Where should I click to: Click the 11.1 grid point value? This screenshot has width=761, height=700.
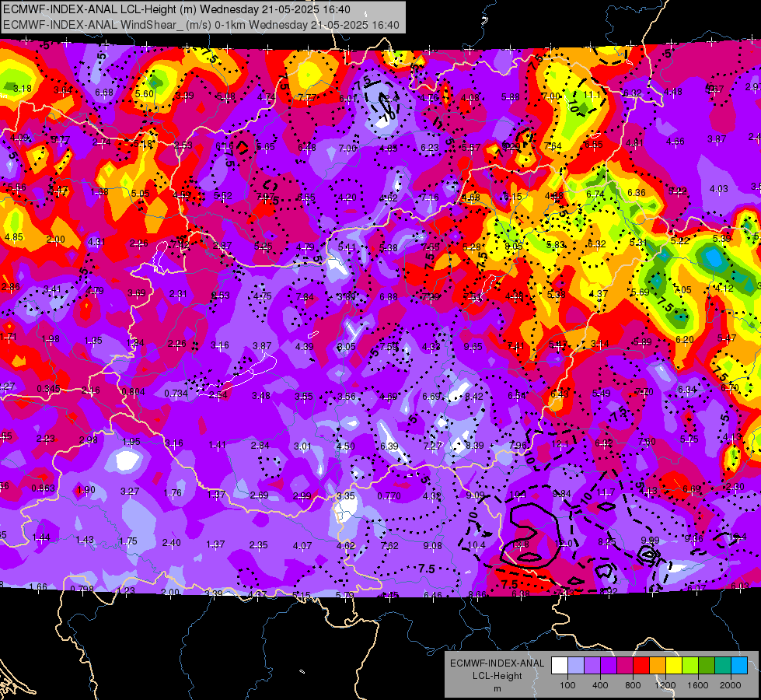click(x=592, y=95)
